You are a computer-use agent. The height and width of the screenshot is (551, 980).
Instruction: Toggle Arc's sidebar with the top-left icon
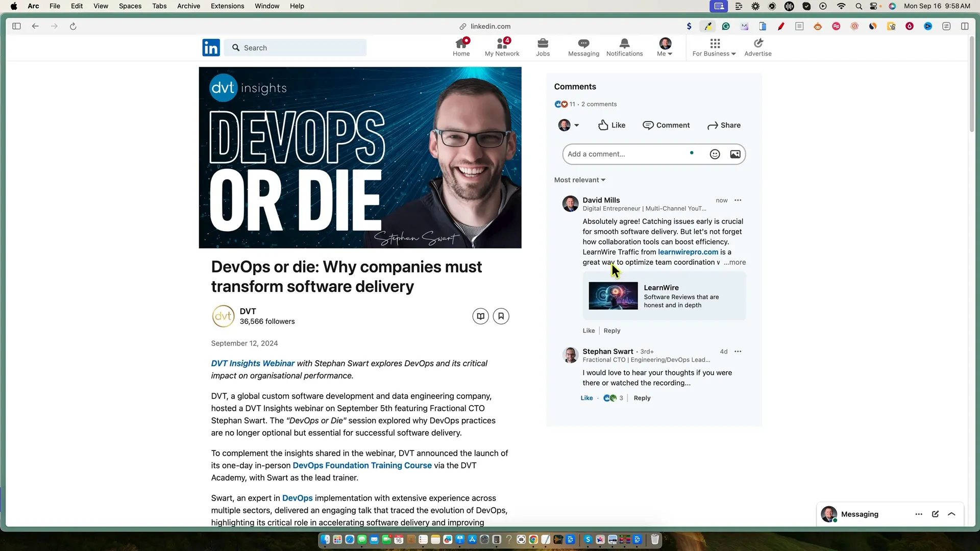[x=16, y=26]
